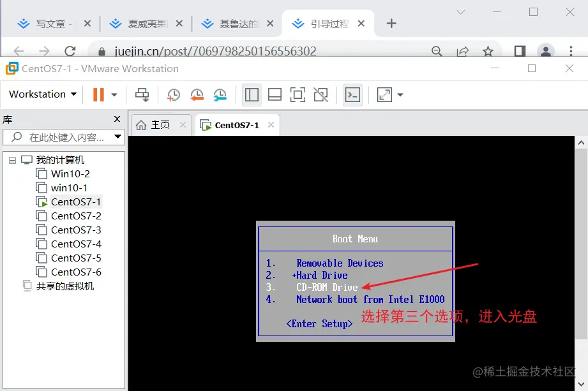The image size is (588, 391).
Task: Open the browser tab search chevron
Action: 460,12
